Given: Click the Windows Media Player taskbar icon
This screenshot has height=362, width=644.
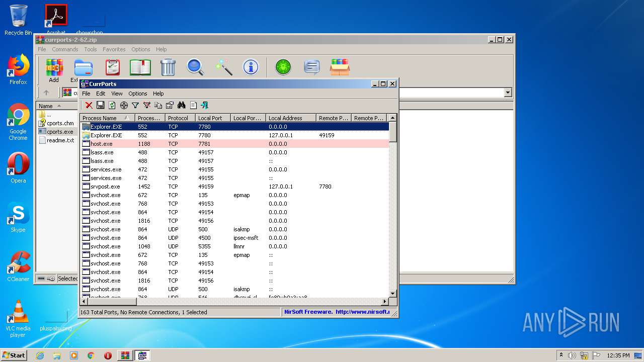Looking at the screenshot, I should pos(74,355).
